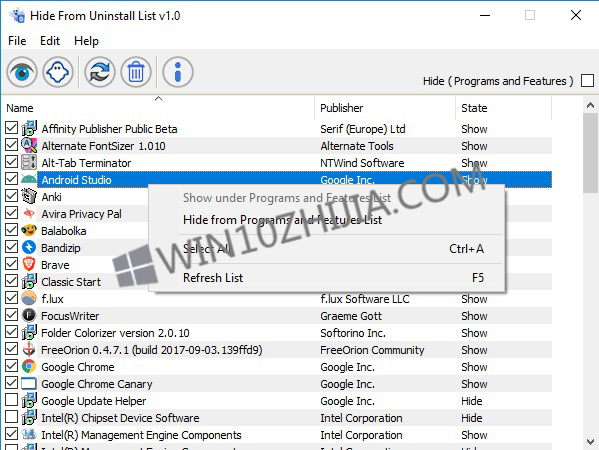Image resolution: width=599 pixels, height=450 pixels.
Task: Uncheck the Google Chrome Canary checkbox
Action: [x=11, y=383]
